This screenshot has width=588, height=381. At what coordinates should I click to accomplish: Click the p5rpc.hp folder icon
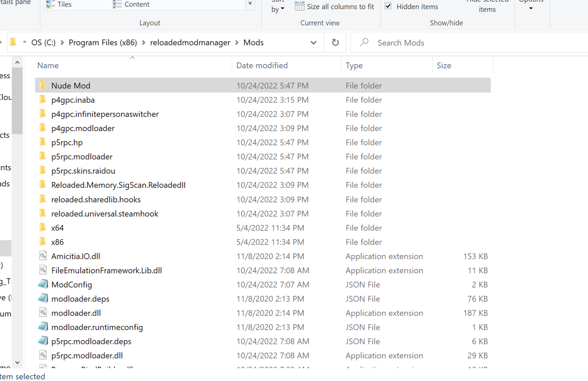pos(43,142)
